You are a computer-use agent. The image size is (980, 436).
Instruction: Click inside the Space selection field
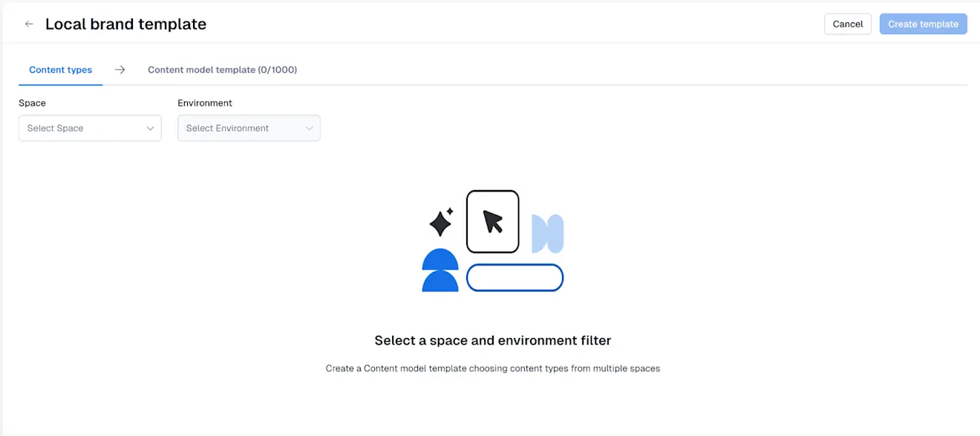(82, 128)
